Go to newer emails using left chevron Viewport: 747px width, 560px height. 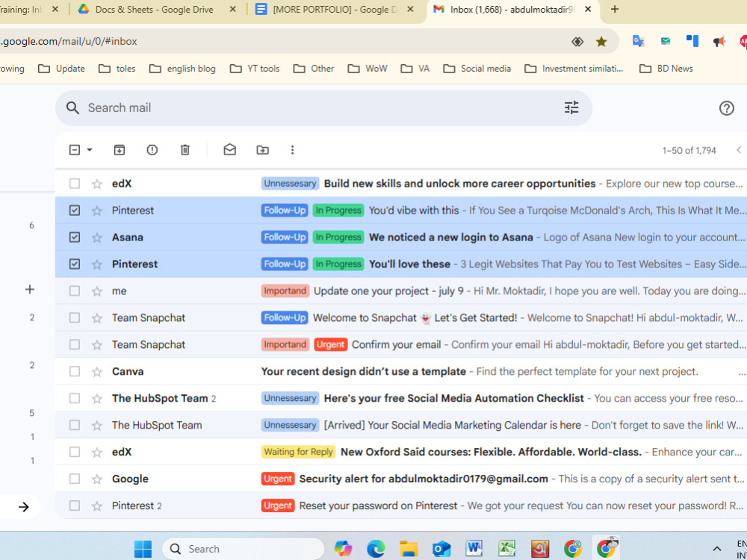click(739, 150)
